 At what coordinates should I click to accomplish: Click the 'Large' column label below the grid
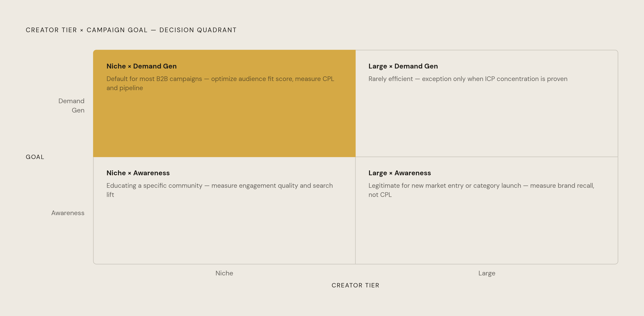tap(487, 273)
